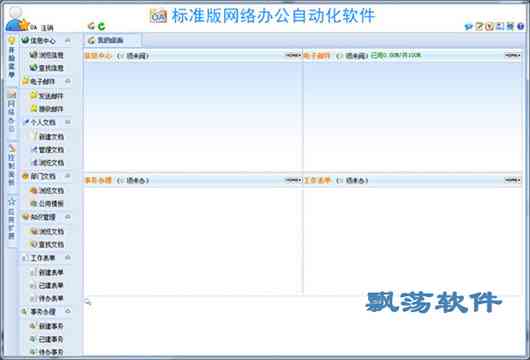Image resolution: width=530 pixels, height=360 pixels.
Task: Open 已建事务 under 事务办理
Action: coord(47,339)
